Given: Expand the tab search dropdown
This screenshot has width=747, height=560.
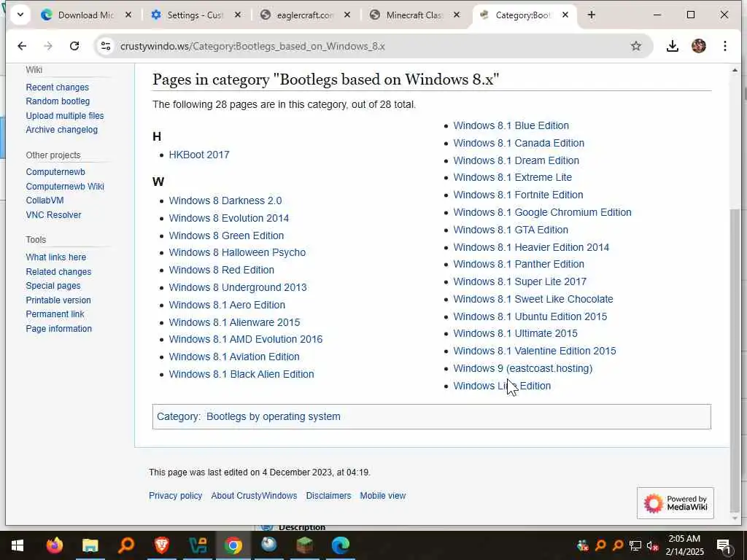Looking at the screenshot, I should pyautogui.click(x=20, y=15).
